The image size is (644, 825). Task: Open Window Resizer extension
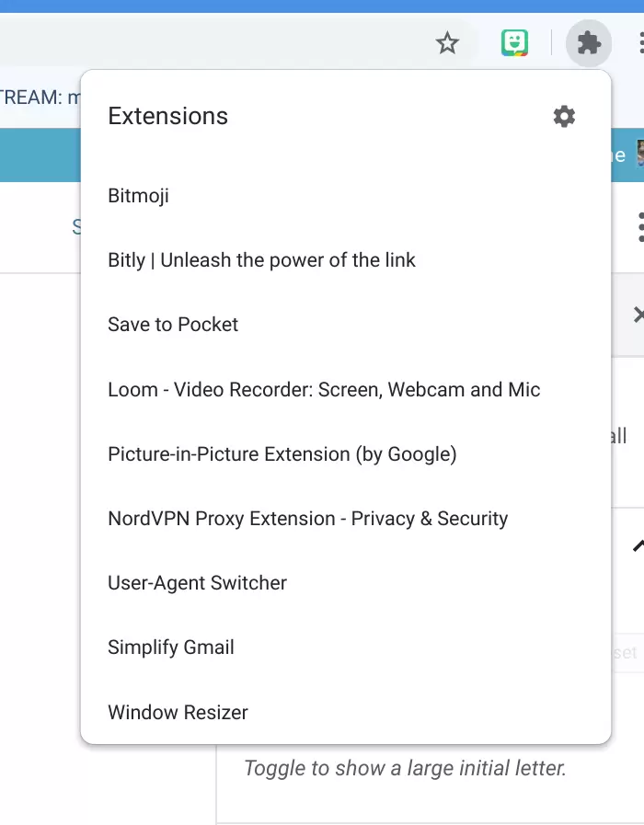point(178,712)
